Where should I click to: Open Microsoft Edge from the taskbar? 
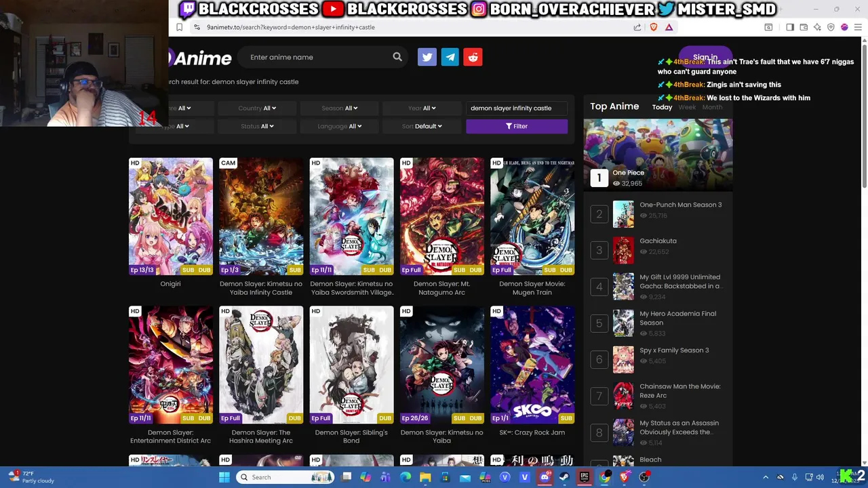tap(406, 477)
